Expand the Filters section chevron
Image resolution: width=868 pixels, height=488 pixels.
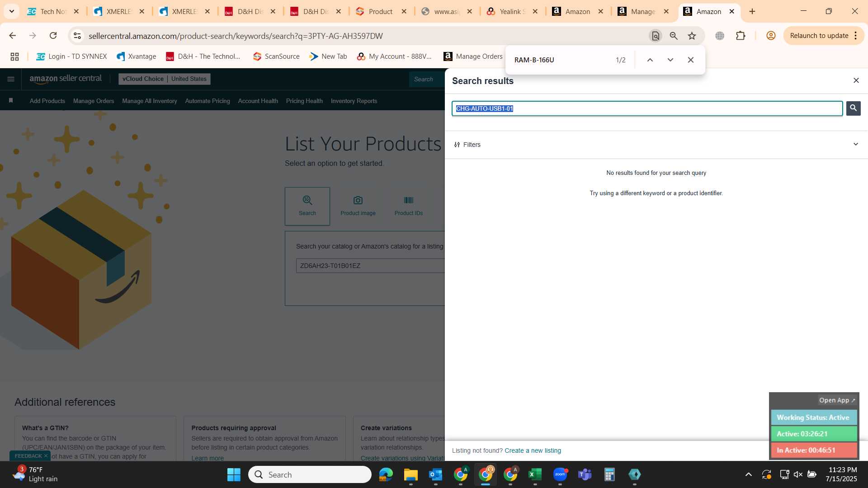point(855,144)
